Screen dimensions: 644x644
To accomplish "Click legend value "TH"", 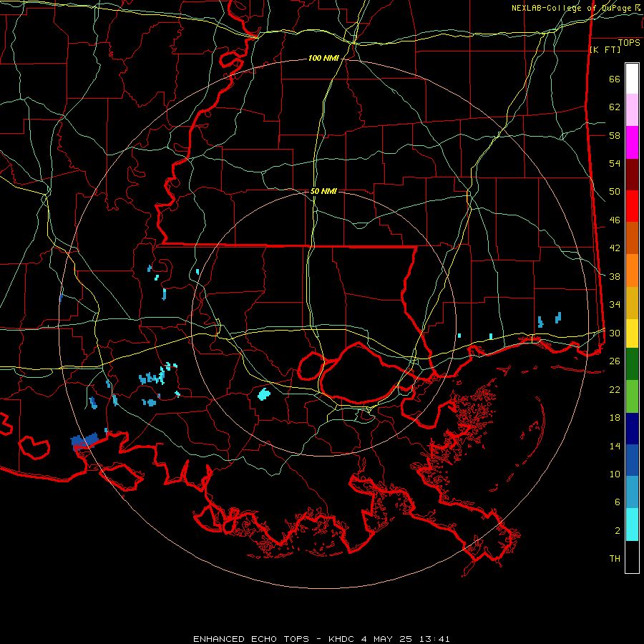I will [615, 559].
